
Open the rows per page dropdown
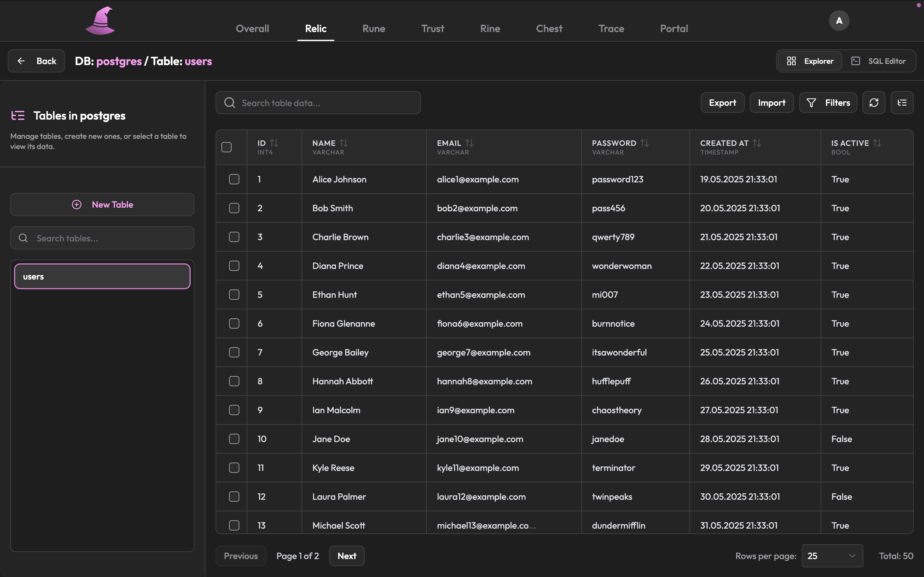(x=832, y=556)
